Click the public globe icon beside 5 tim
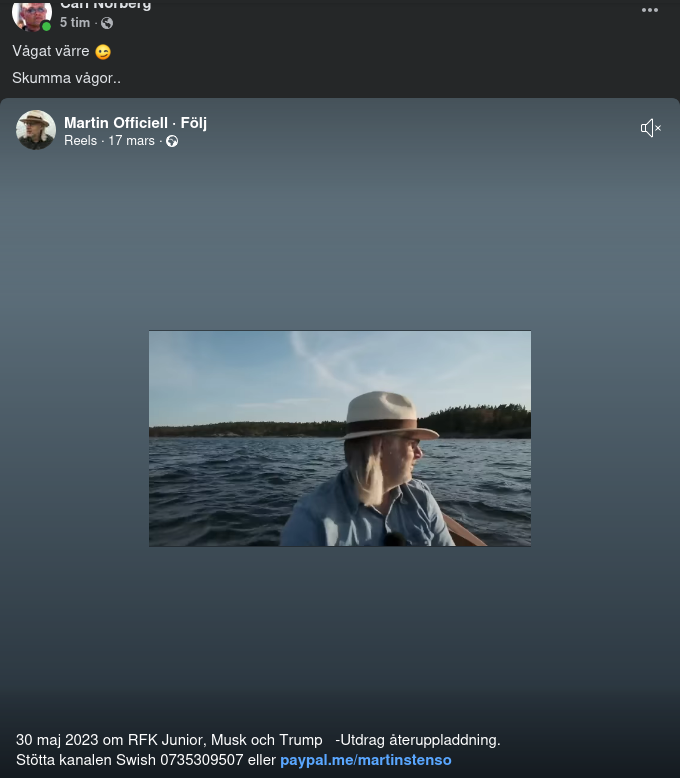This screenshot has width=680, height=778. [107, 23]
